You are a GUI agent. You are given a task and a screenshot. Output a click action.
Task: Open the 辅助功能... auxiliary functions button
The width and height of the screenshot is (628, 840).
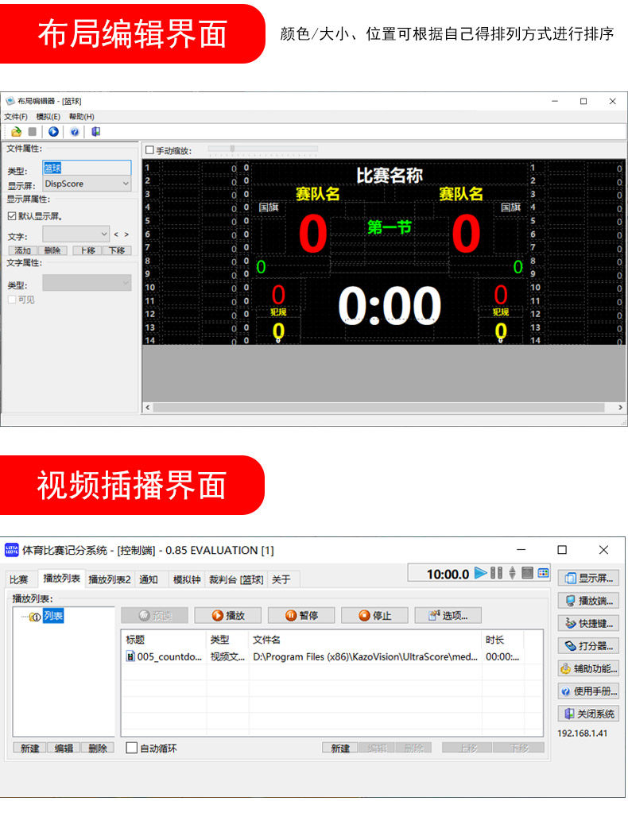point(588,668)
